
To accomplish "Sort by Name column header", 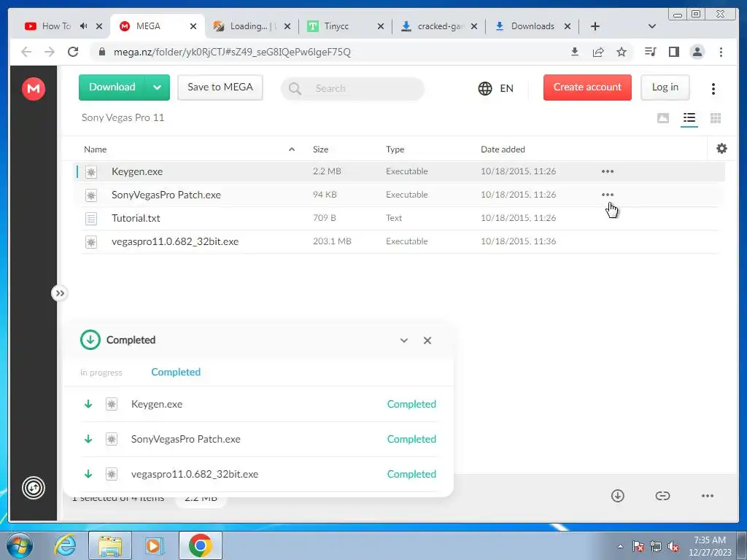I will pyautogui.click(x=96, y=149).
